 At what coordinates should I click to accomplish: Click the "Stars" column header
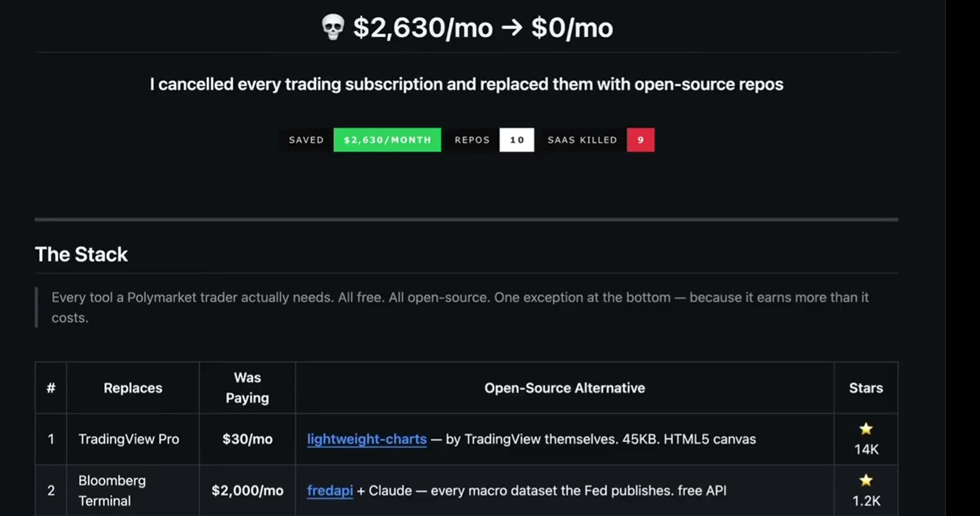pos(866,388)
